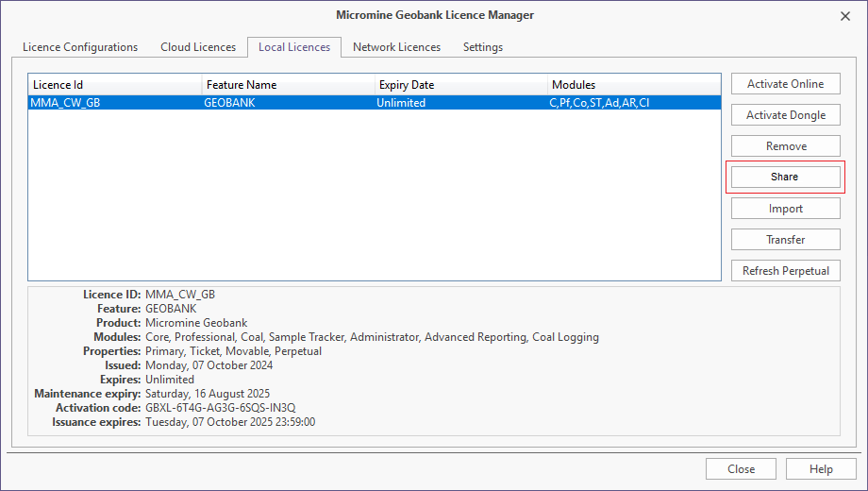The height and width of the screenshot is (491, 868).
Task: Click the MMA_CW_GB Licence ID value in the details panel
Action: [x=180, y=295]
